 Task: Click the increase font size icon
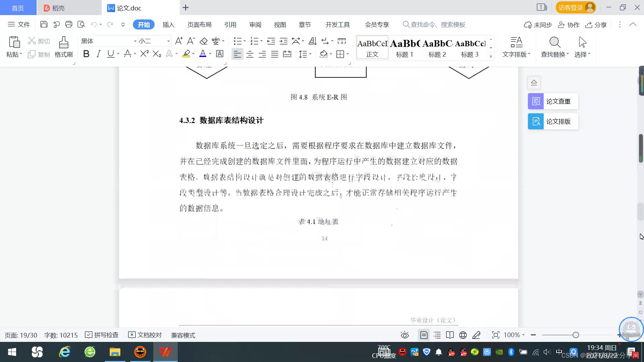pos(179,41)
